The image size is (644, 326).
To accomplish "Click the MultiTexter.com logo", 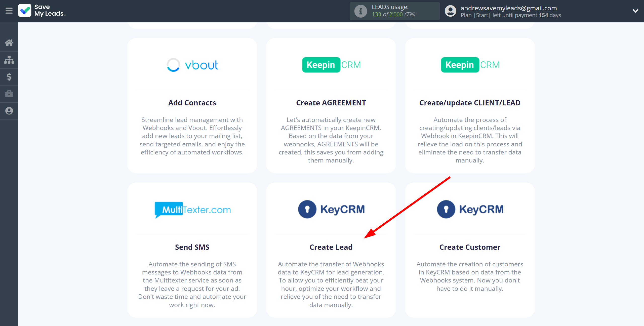I will click(193, 210).
